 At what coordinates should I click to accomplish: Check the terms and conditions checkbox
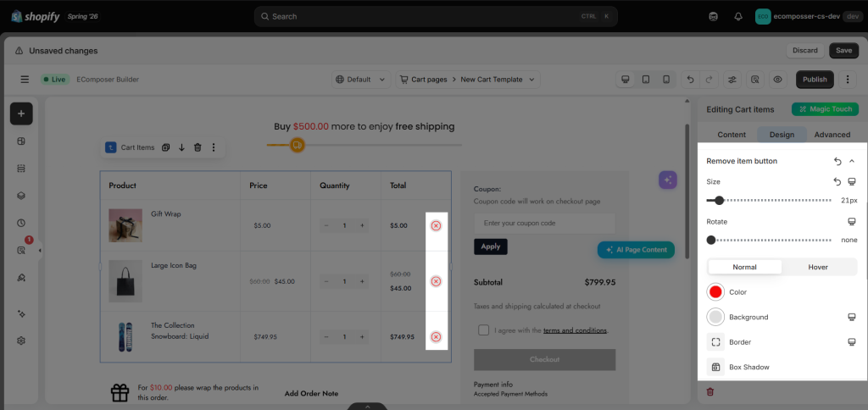(484, 330)
